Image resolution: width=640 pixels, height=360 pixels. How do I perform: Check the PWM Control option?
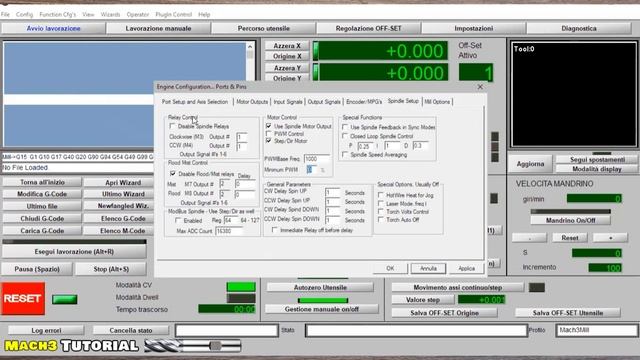(x=269, y=133)
